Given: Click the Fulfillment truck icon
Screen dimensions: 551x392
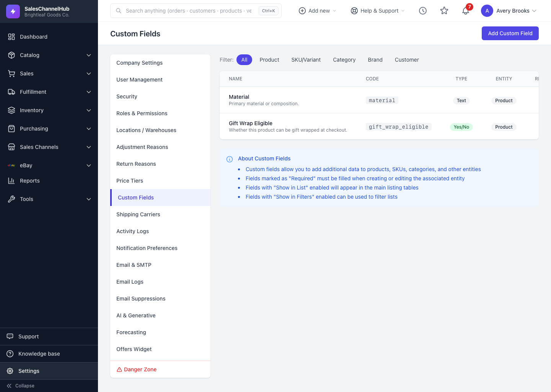Looking at the screenshot, I should (x=11, y=92).
